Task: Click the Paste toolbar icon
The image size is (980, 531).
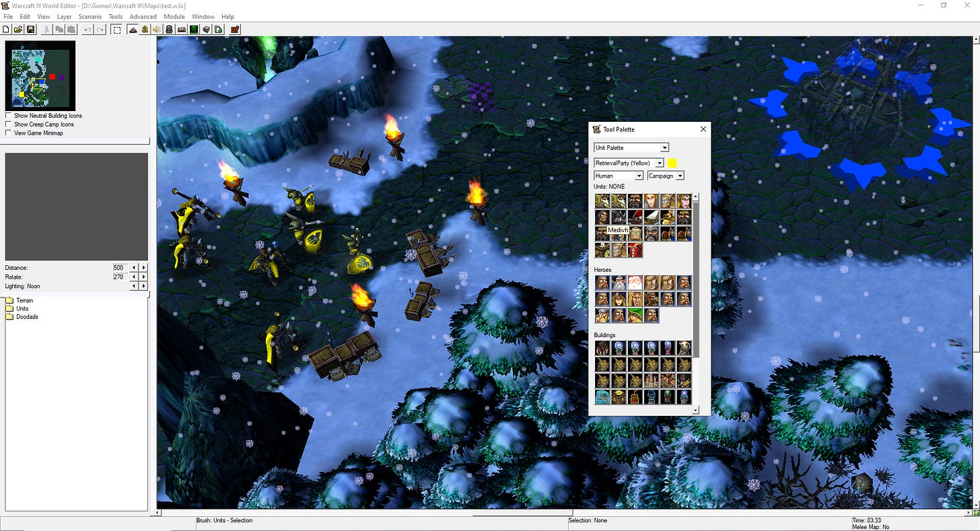Action: click(x=71, y=30)
